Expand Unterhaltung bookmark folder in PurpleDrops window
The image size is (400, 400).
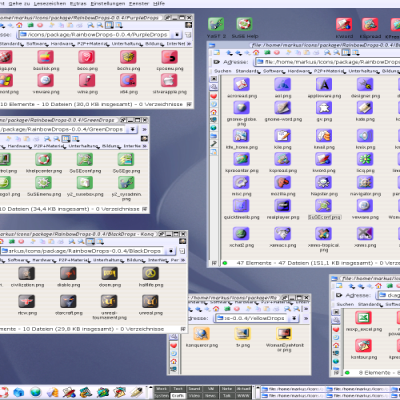click(x=127, y=44)
